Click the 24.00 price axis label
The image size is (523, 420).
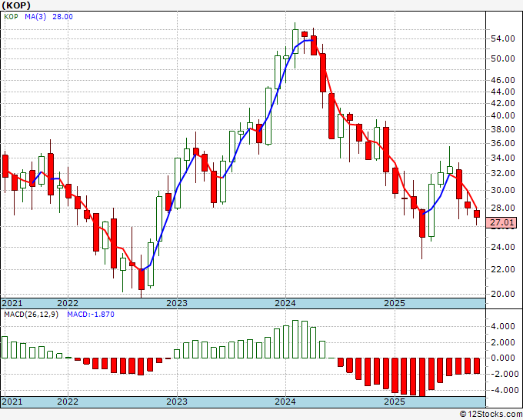point(503,247)
